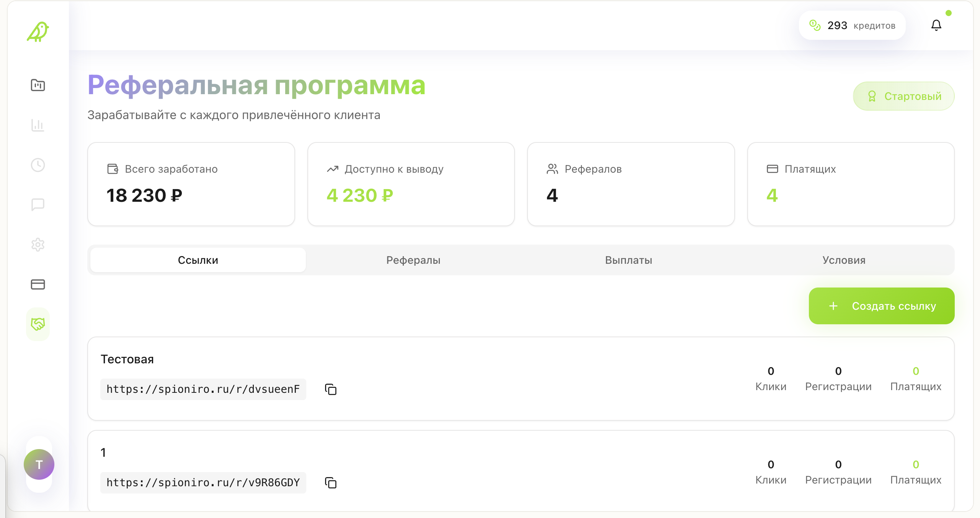
Task: Copy the Тестовая referral link
Action: 330,389
